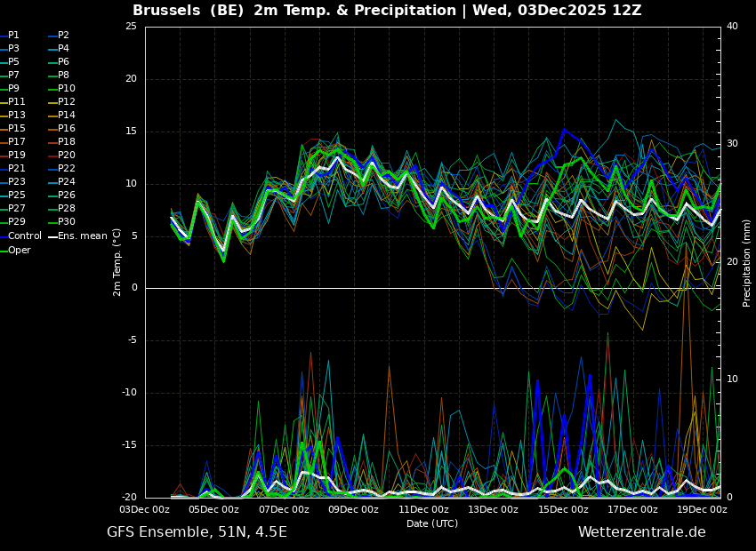Click the -5 temperature axis label

[133, 340]
